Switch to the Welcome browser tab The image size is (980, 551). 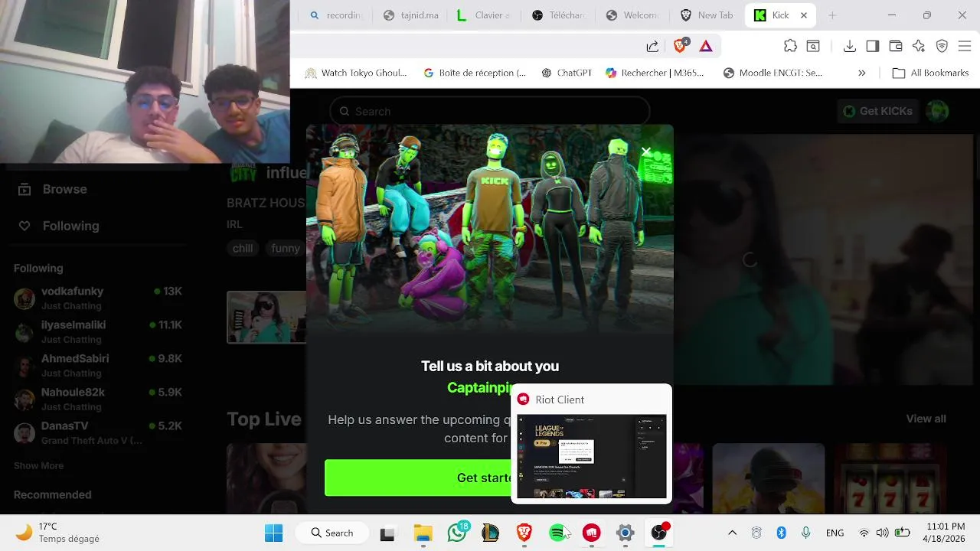[x=632, y=15]
